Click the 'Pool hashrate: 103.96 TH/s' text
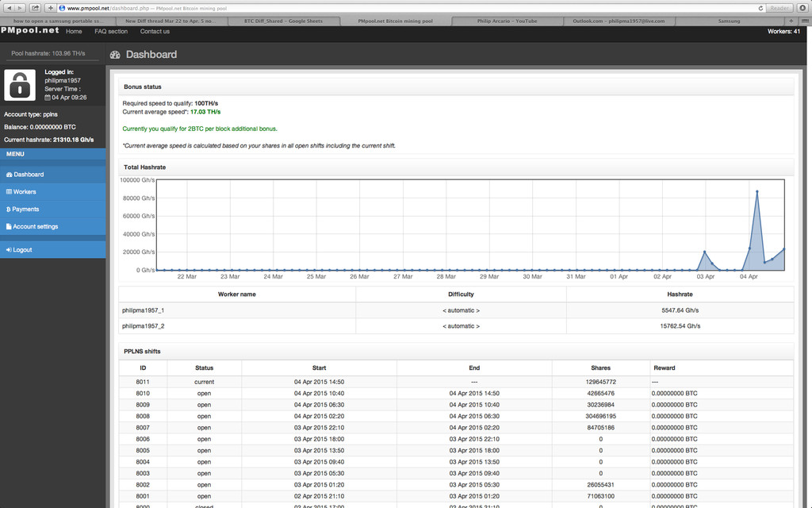Viewport: 812px width, 508px height. [48, 53]
